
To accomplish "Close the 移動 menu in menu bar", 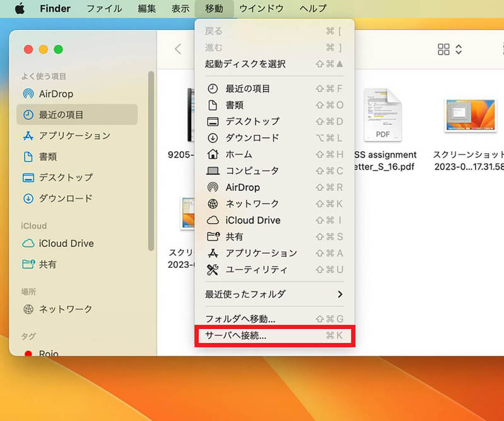I will click(214, 8).
